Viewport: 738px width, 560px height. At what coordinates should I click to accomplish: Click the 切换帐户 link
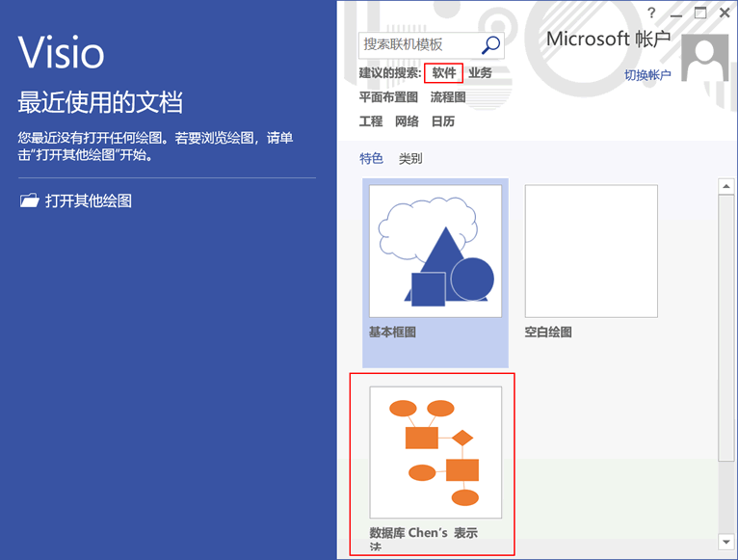(x=647, y=75)
